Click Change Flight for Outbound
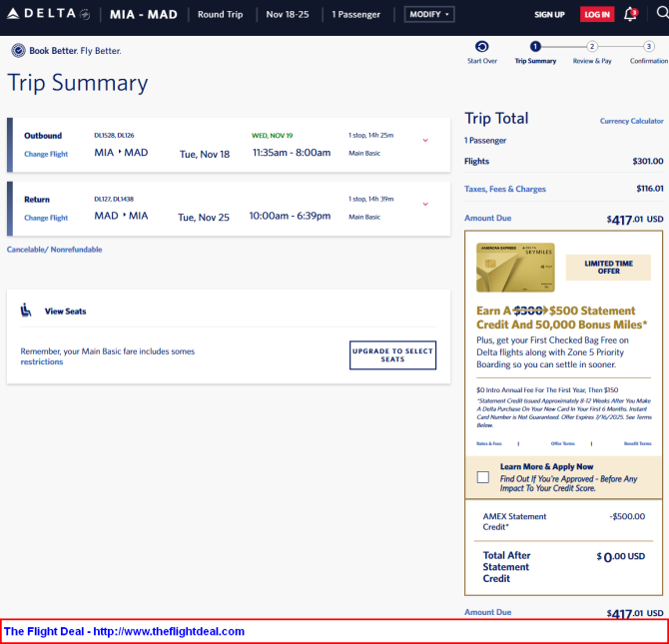Viewport: 669px width, 644px height. pos(46,154)
